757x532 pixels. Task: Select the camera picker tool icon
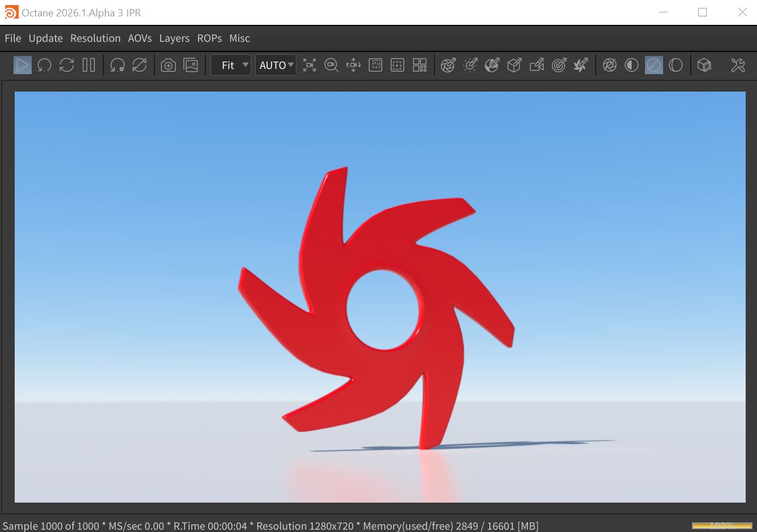point(536,66)
